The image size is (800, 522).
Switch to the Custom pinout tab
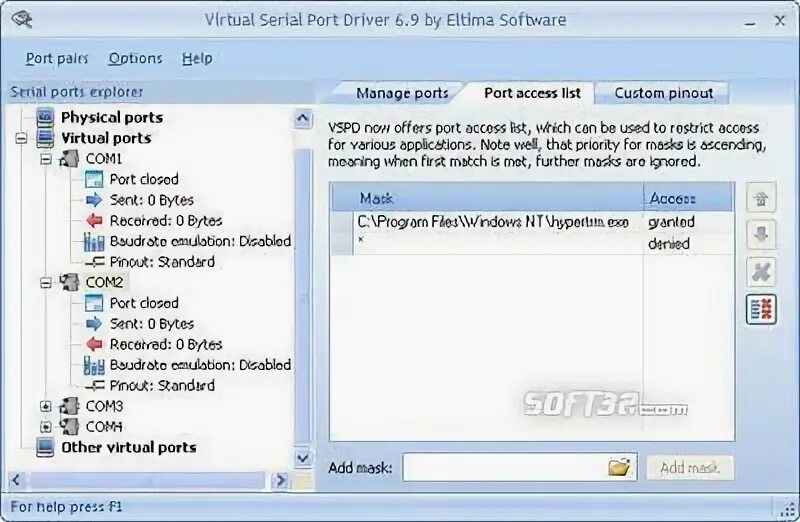[x=663, y=93]
